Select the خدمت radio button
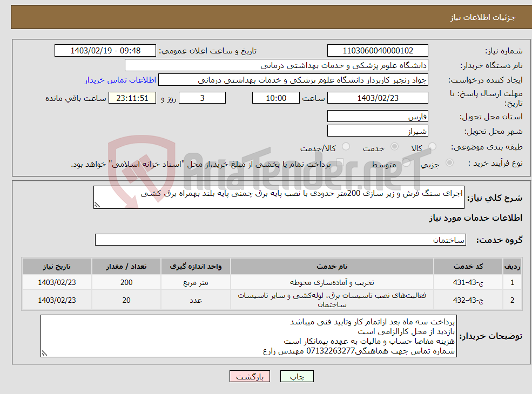The width and height of the screenshot is (532, 394). tap(394, 147)
